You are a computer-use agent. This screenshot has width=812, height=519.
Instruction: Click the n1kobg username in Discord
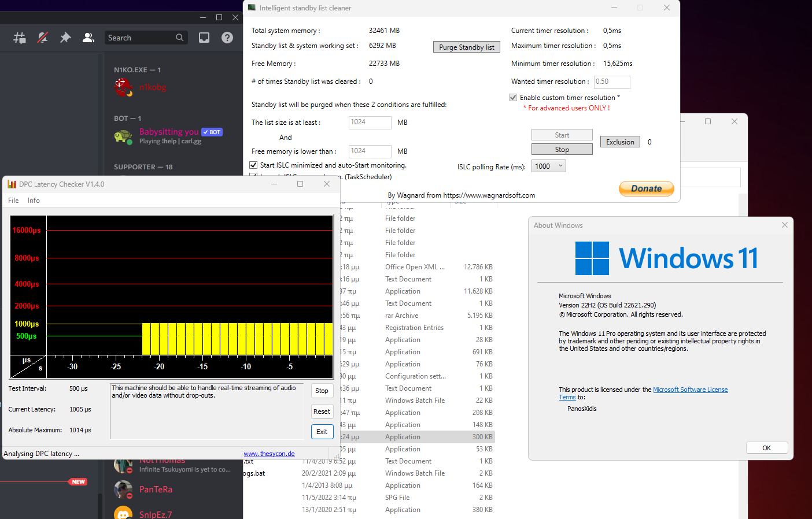click(153, 87)
